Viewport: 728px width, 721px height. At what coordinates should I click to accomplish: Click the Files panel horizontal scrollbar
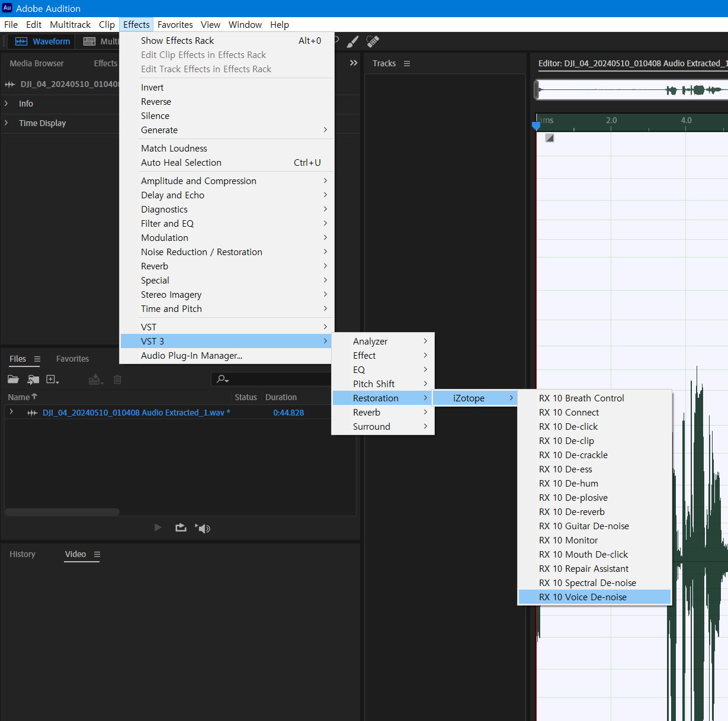click(62, 511)
